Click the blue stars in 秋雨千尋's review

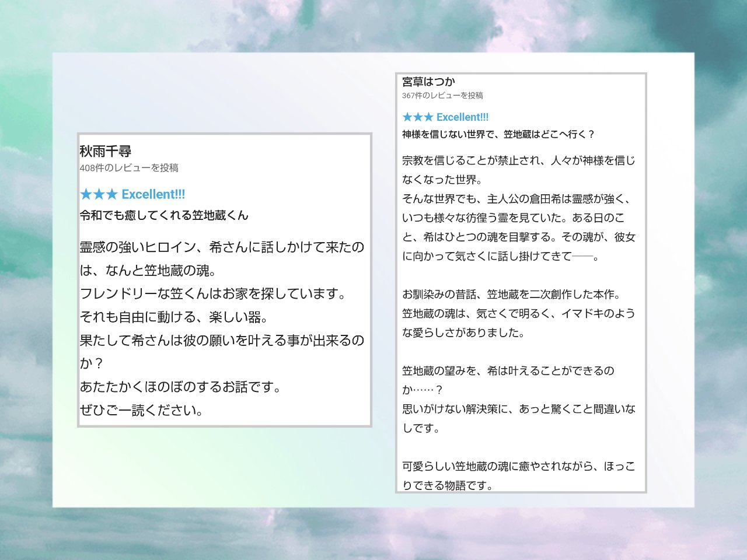(x=99, y=195)
